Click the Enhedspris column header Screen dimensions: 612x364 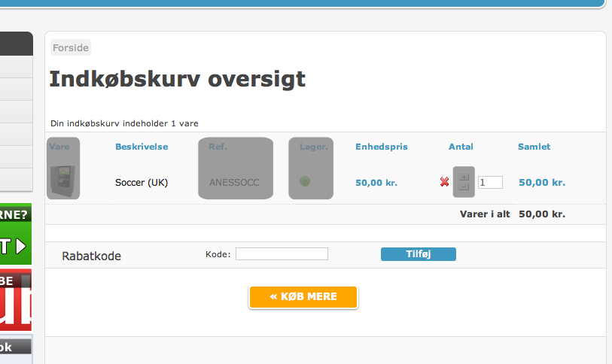(382, 147)
